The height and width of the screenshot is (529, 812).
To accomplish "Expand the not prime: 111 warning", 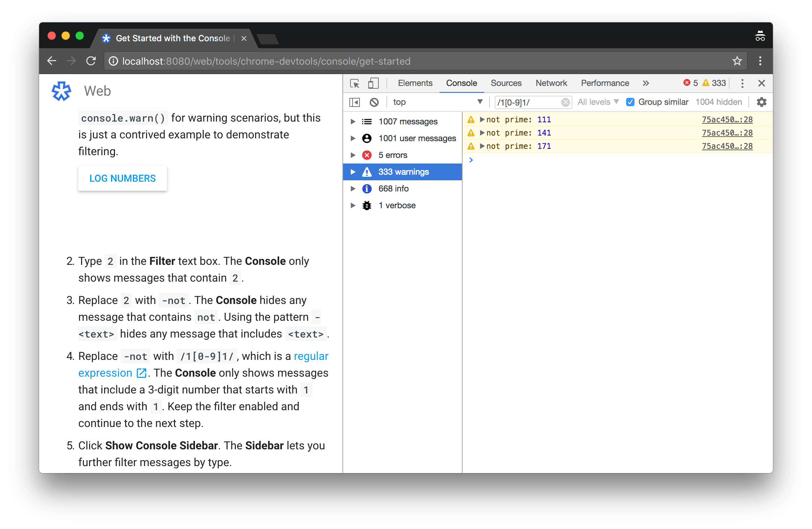I will [x=482, y=119].
